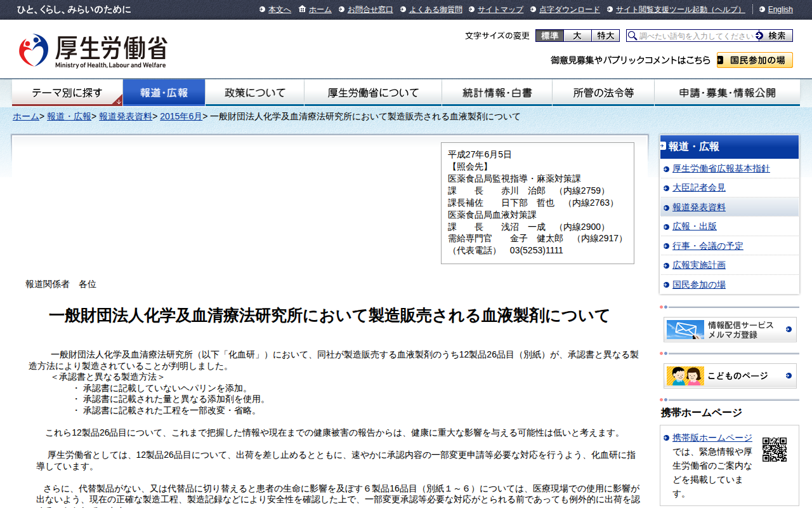The image size is (812, 508).
Task: Click the date 平成27年6月5日
Action: click(480, 154)
